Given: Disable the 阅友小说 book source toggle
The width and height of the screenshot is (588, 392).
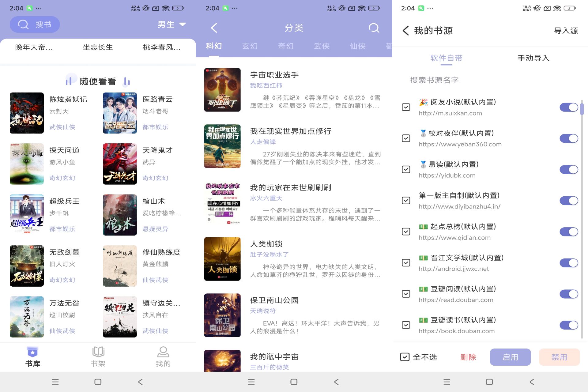Looking at the screenshot, I should click(x=569, y=107).
